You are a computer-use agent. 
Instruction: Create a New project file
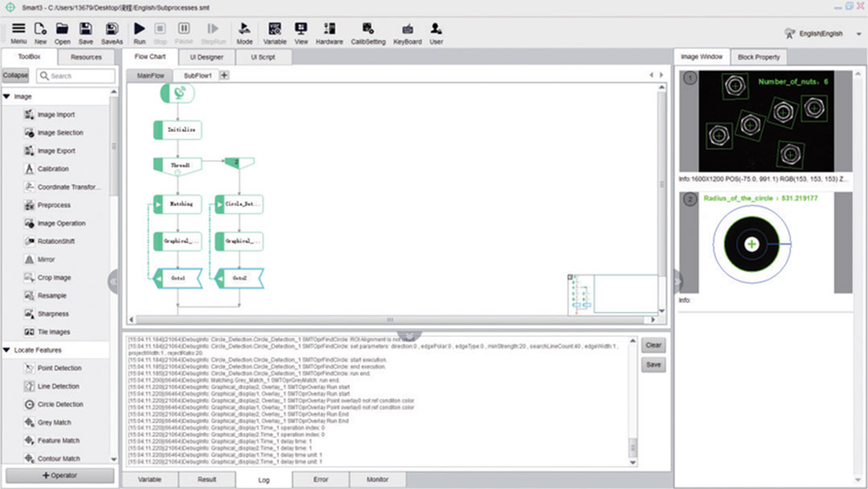tap(41, 33)
